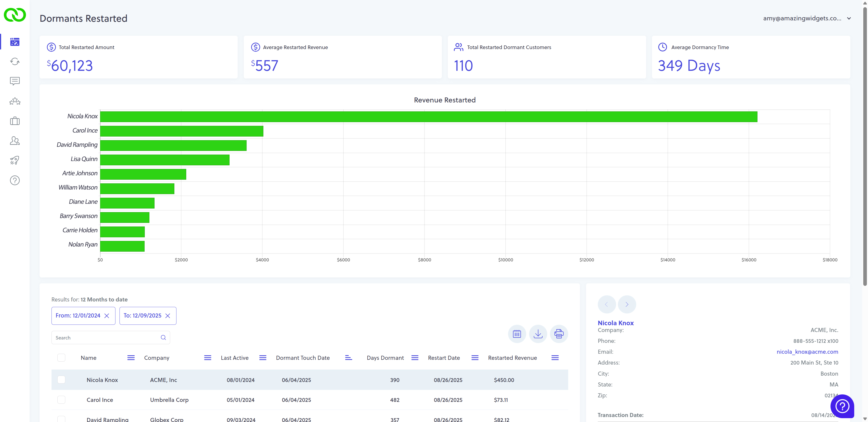
Task: Click the refresh cycle sidebar icon
Action: tap(15, 61)
